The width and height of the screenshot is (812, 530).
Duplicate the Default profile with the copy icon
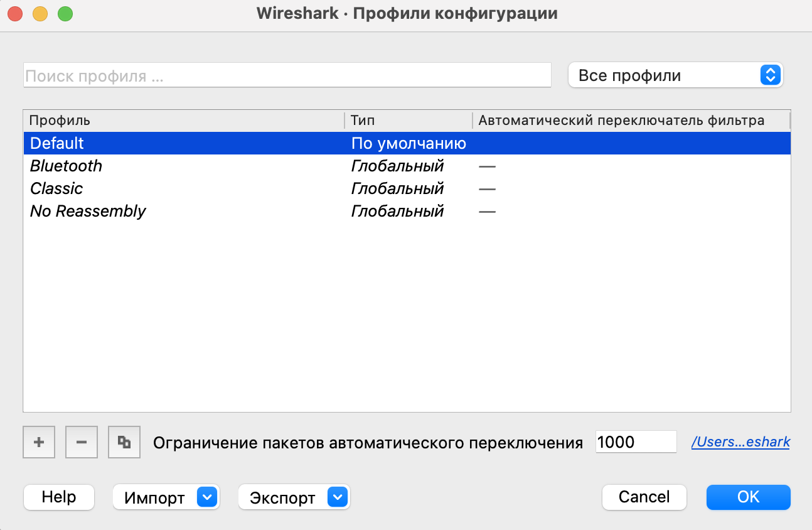click(x=124, y=441)
